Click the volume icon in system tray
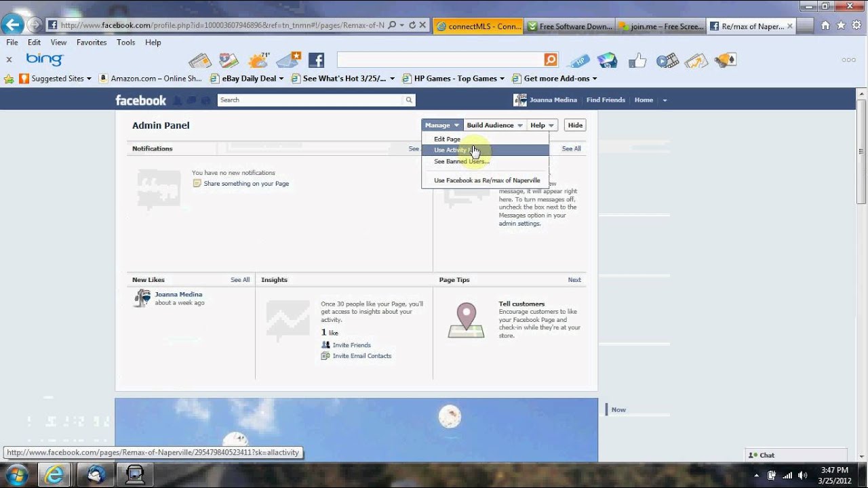Image resolution: width=868 pixels, height=488 pixels. tap(802, 475)
